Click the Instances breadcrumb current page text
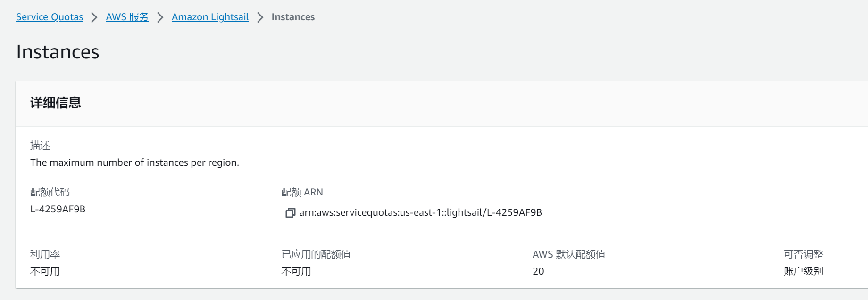The height and width of the screenshot is (300, 868). pos(293,17)
